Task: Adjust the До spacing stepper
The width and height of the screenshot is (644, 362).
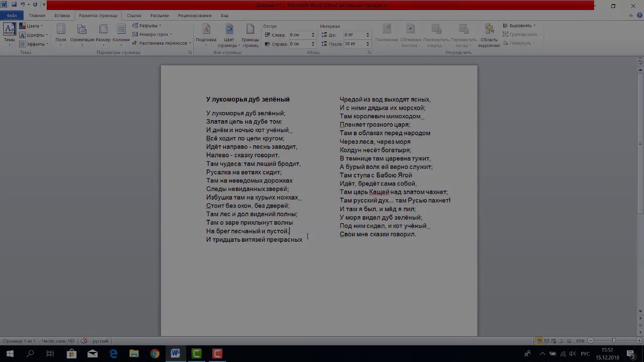Action: 368,35
